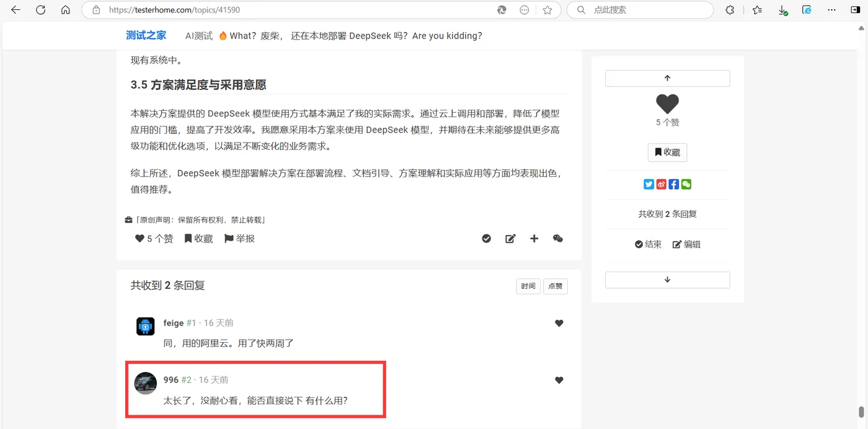Click 收藏 under the article body
The width and height of the screenshot is (868, 429).
[198, 239]
